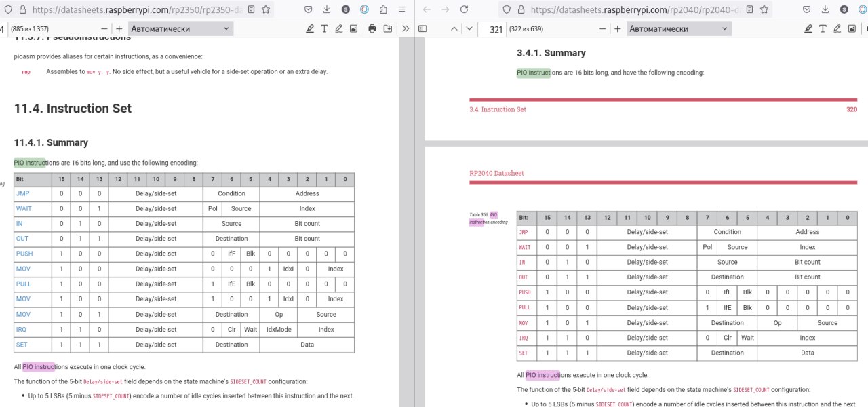
Task: Enable the add-text tool in RP2350 viewer
Action: click(x=324, y=28)
